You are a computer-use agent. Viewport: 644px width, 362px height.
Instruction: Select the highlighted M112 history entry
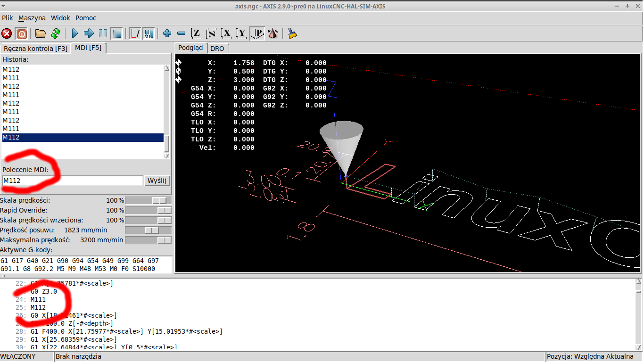click(83, 137)
